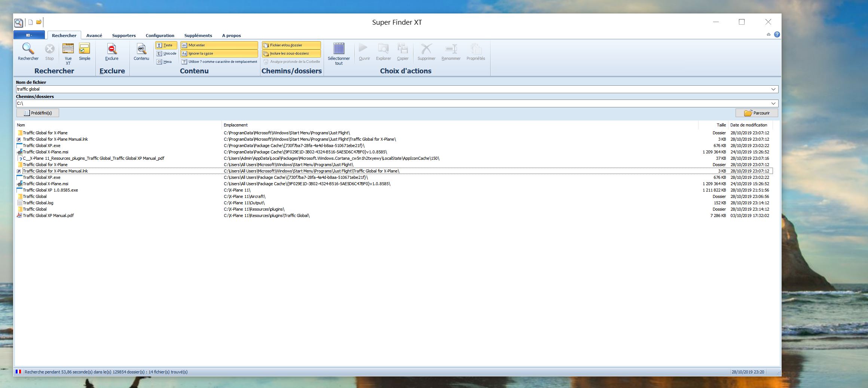Toggle Unicode content mode
868x388 pixels.
point(166,54)
